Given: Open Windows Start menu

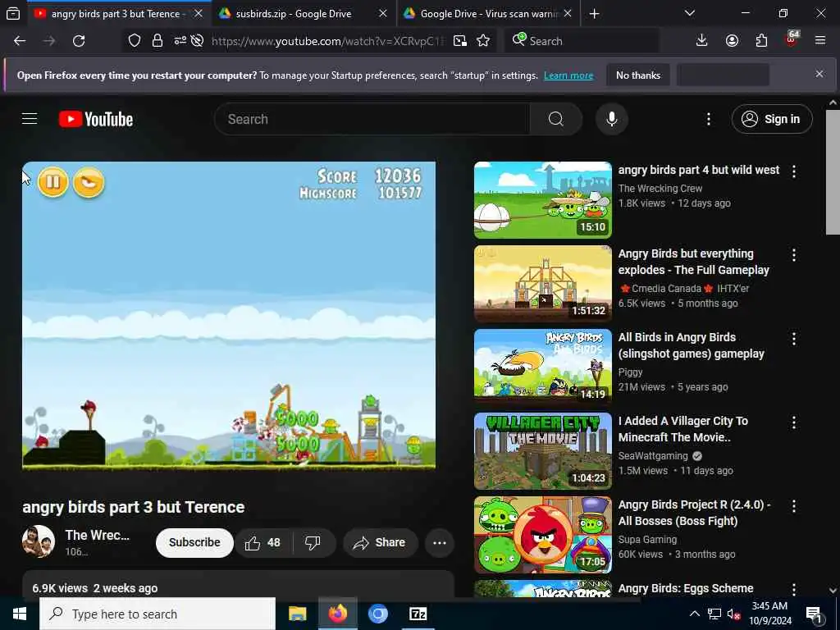Looking at the screenshot, I should (20, 614).
